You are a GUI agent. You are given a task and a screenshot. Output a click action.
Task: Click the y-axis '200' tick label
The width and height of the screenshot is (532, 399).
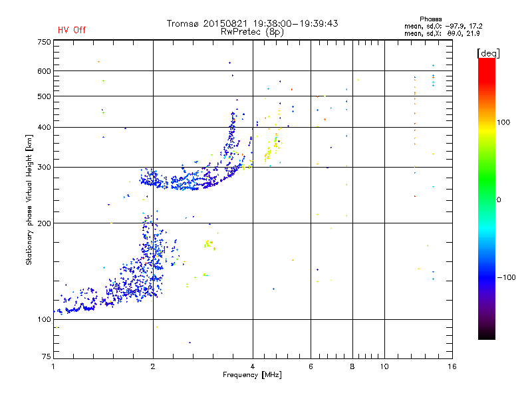click(x=44, y=223)
